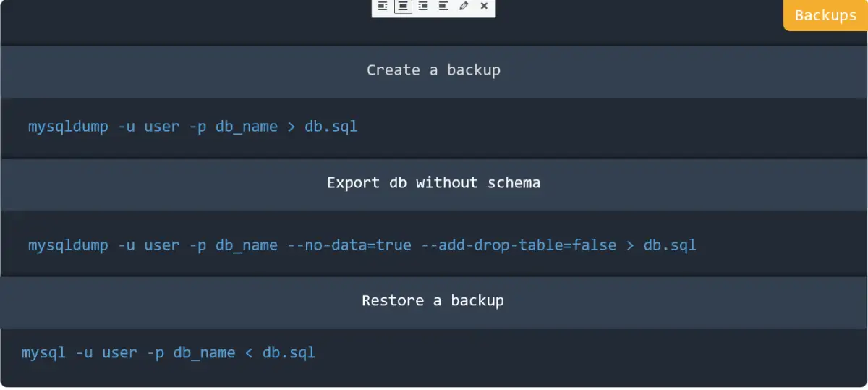Viewport: 868px width, 390px height.
Task: Click the 'Create a backup' heading
Action: click(x=433, y=70)
